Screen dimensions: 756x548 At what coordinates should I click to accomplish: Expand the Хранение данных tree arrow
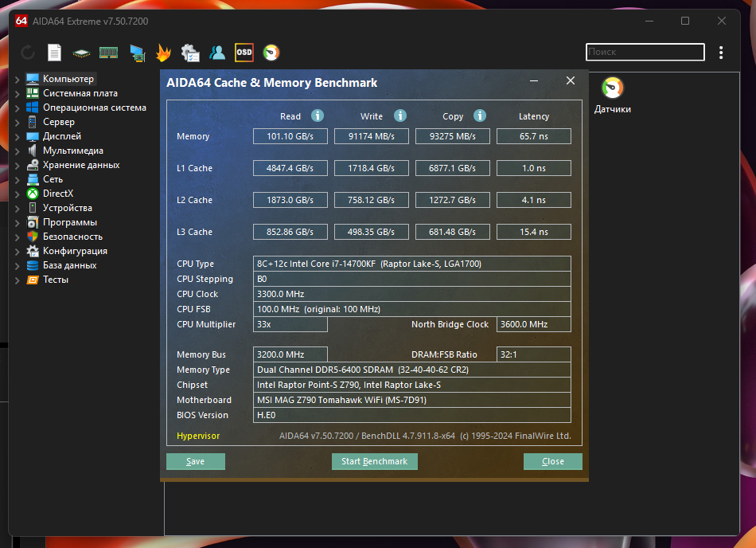tap(18, 165)
